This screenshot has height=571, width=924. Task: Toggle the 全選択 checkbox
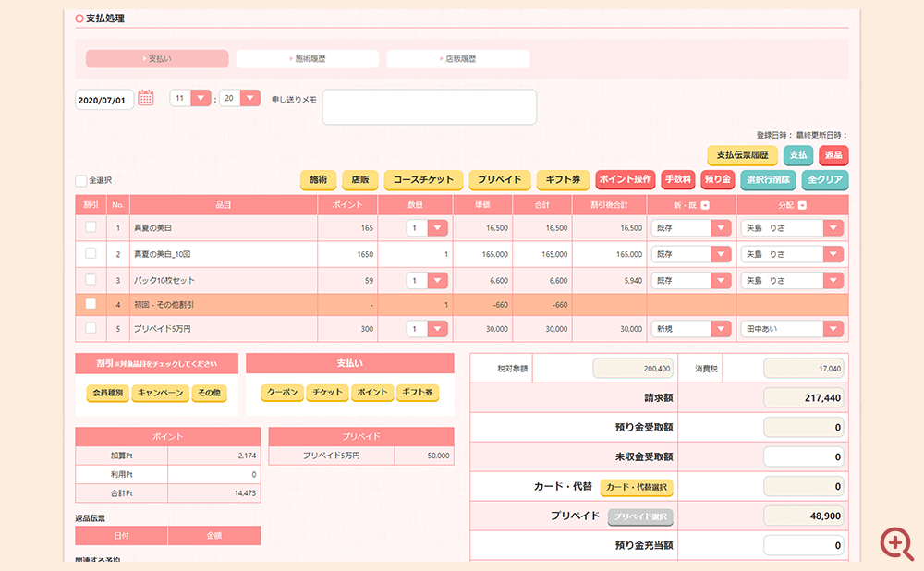(x=81, y=180)
